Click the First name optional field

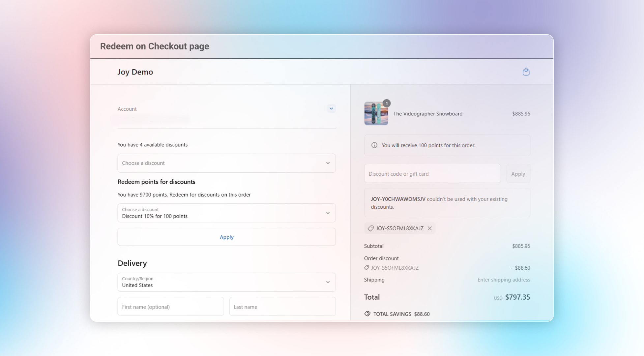170,307
